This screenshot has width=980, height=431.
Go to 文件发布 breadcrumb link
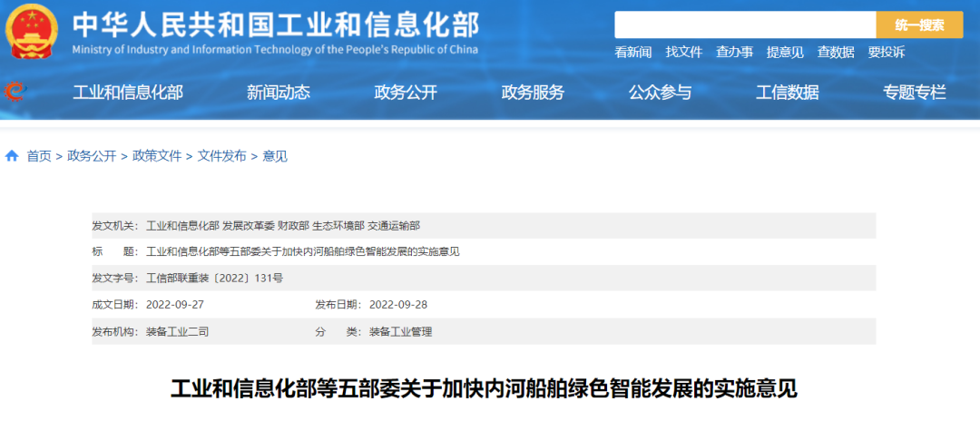[222, 156]
